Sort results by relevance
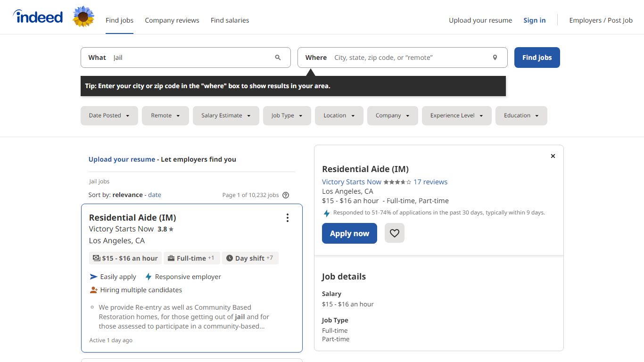 (128, 195)
